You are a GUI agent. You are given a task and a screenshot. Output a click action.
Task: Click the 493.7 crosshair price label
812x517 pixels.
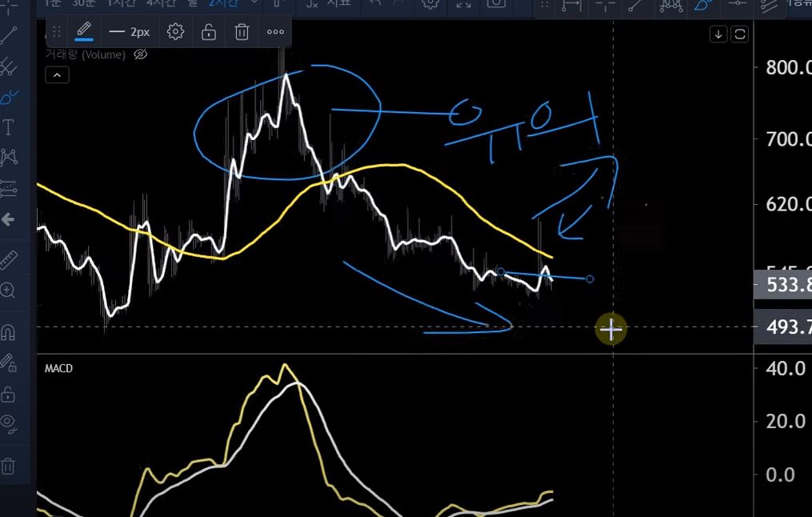coord(783,327)
